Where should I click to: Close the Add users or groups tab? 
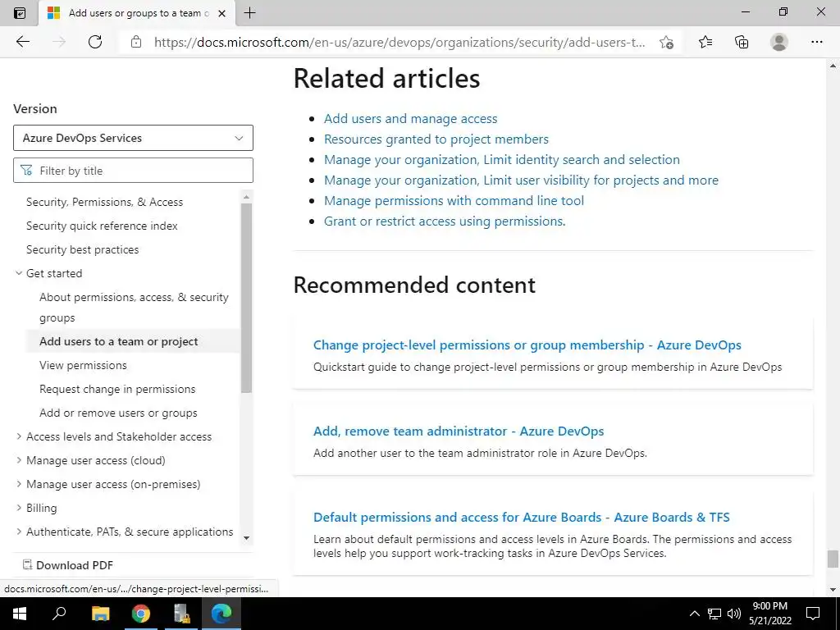click(221, 13)
